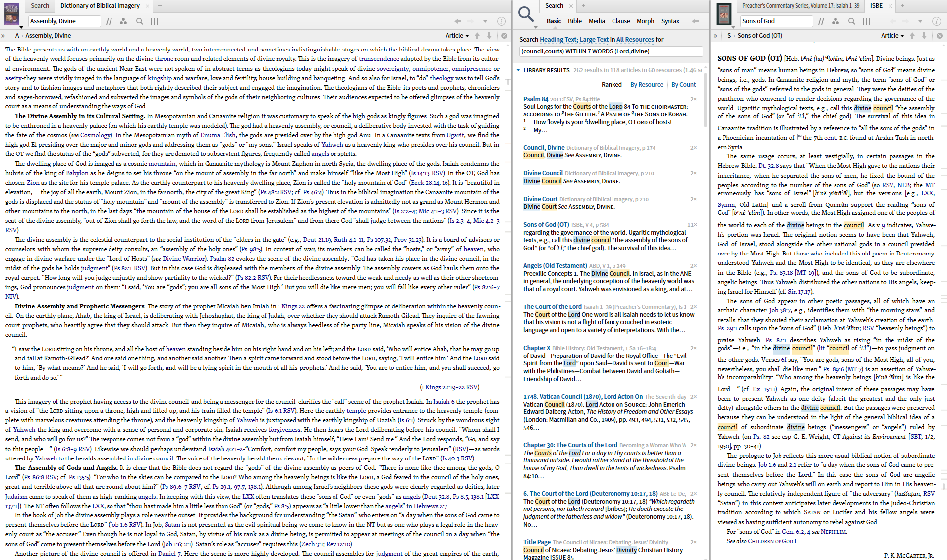This screenshot has width=947, height=560.
Task: Open history dropdown in the ISBE panel
Action: tap(920, 21)
